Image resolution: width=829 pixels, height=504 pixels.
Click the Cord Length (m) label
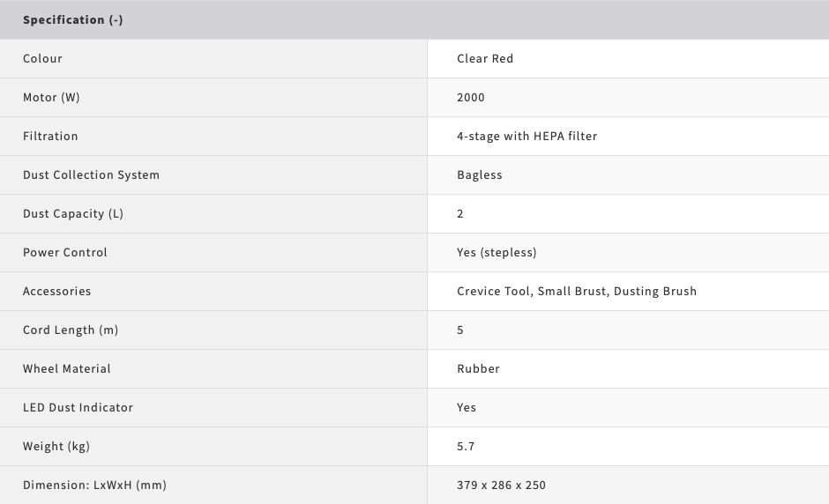point(71,330)
